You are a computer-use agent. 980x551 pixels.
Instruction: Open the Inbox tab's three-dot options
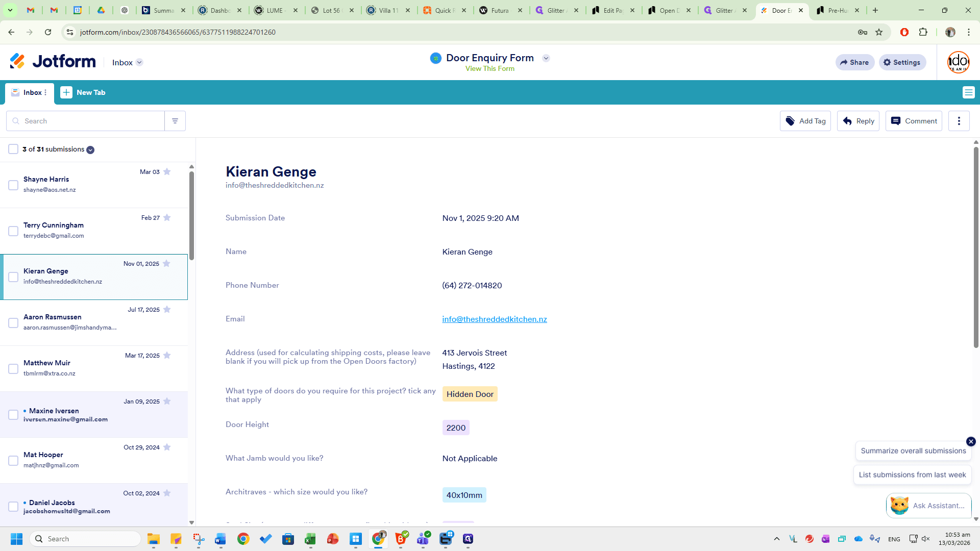click(x=45, y=92)
